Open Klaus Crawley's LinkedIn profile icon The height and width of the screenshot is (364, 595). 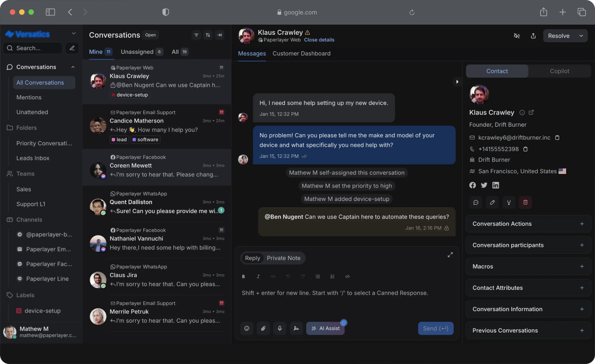pyautogui.click(x=496, y=185)
